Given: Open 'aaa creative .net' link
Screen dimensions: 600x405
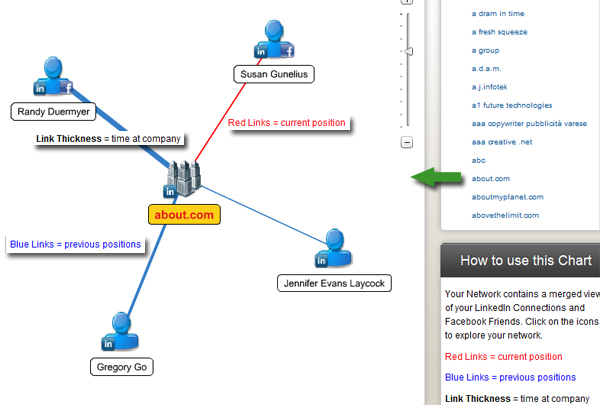Looking at the screenshot, I should click(x=502, y=142).
